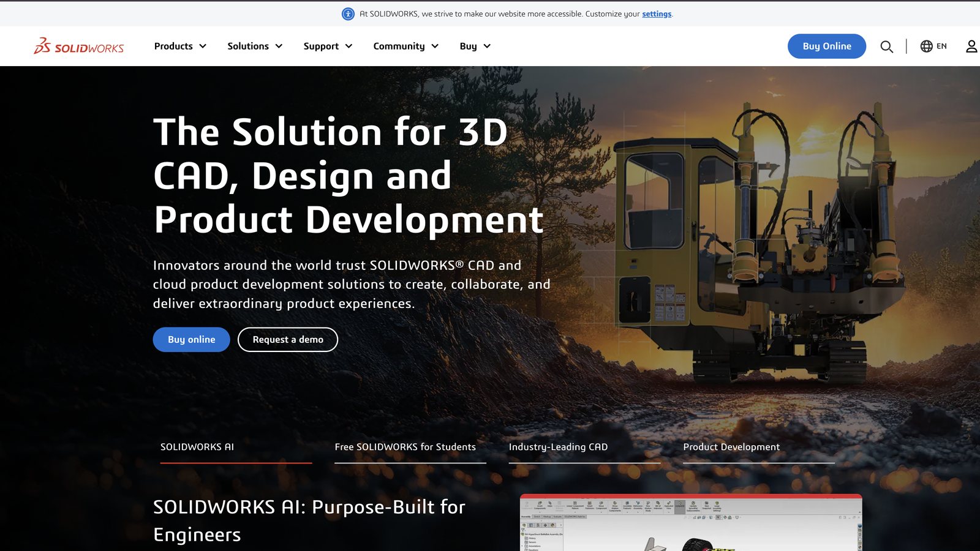Open the search magnifier icon
The height and width of the screenshot is (551, 980).
886,47
